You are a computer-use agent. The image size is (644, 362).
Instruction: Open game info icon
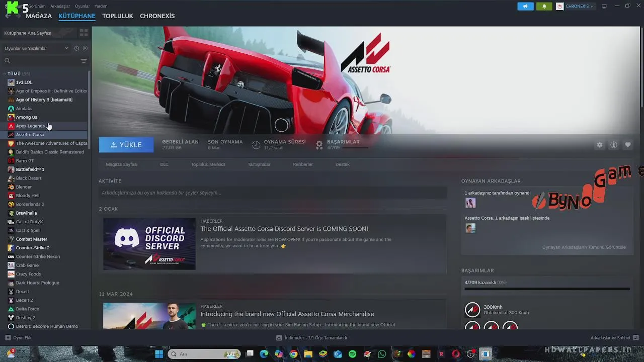(613, 145)
